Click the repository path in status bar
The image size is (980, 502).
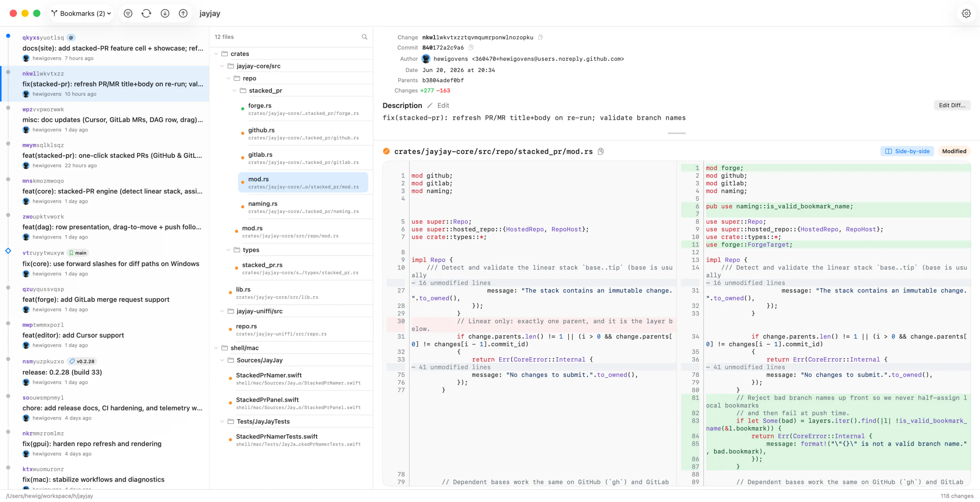tap(50, 495)
